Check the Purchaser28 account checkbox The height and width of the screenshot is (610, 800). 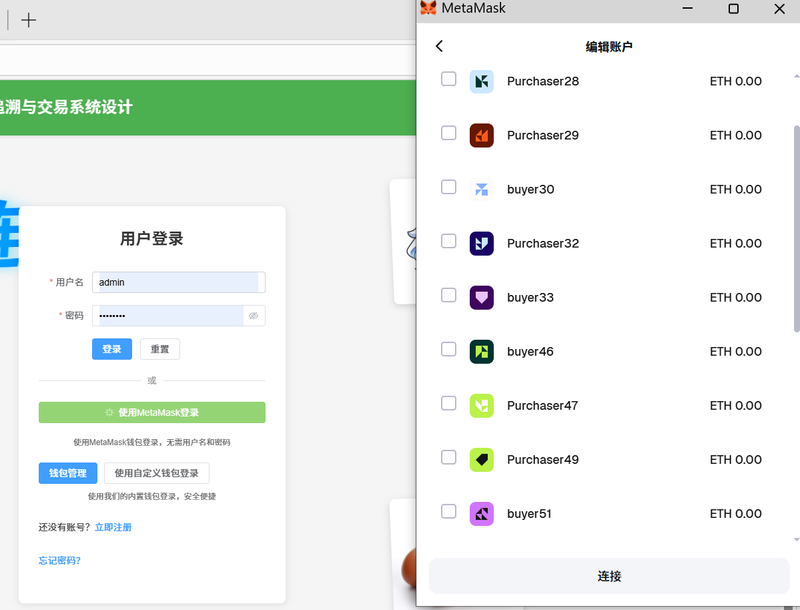tap(448, 79)
